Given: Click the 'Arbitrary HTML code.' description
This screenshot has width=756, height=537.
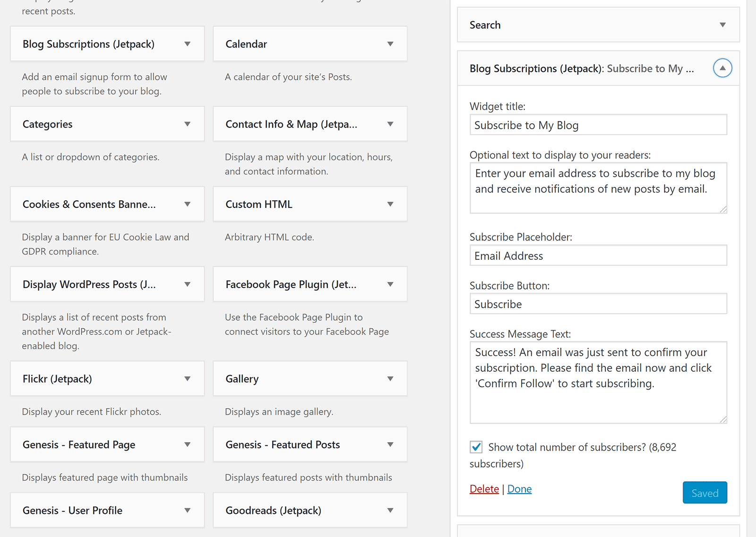Looking at the screenshot, I should coord(269,237).
